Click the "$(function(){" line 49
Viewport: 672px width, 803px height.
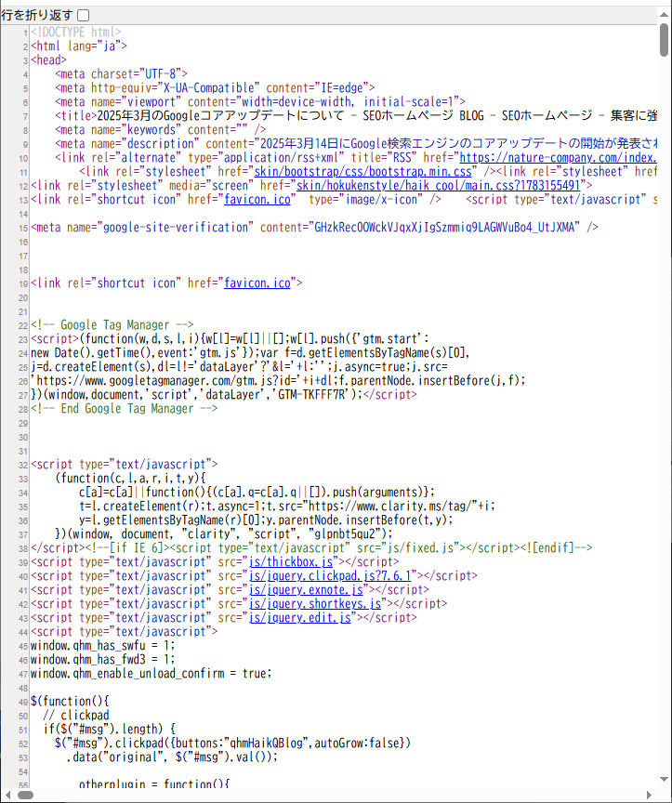pos(70,701)
